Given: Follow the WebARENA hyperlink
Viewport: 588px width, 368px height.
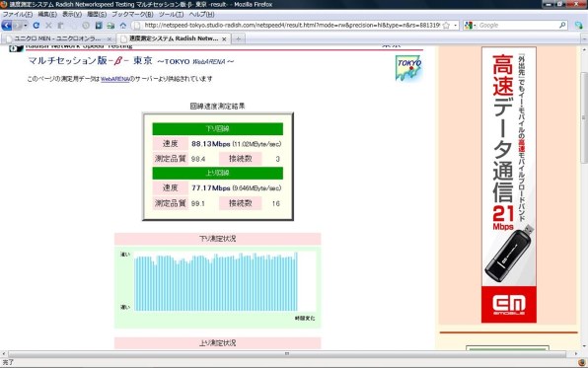Looking at the screenshot, I should [x=114, y=79].
